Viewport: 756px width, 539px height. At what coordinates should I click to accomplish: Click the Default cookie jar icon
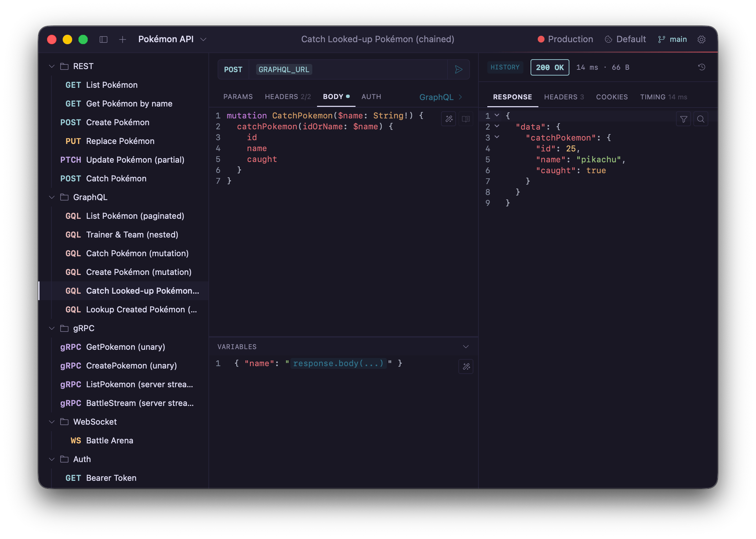609,39
